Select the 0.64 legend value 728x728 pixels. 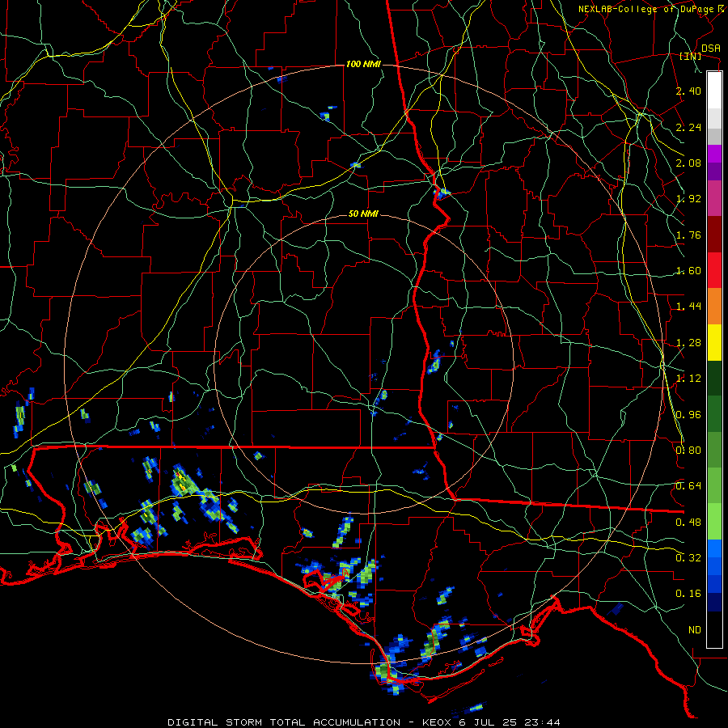[688, 486]
